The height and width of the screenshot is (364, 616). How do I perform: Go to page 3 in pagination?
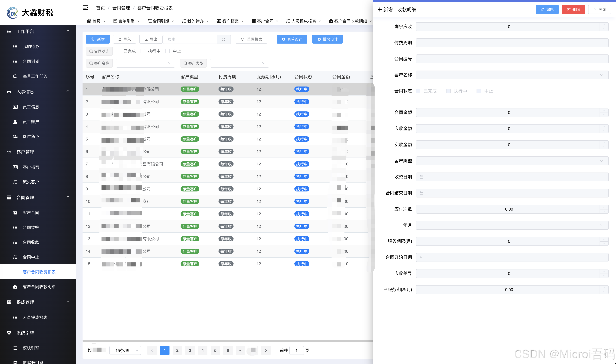coord(190,350)
